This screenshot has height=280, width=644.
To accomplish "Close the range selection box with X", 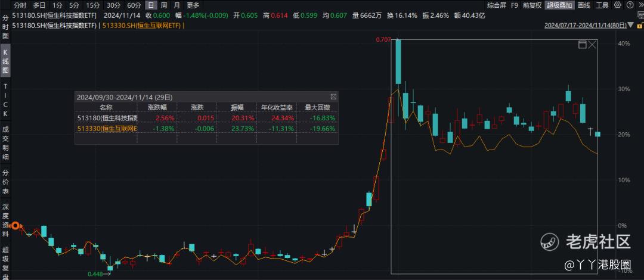I will click(592, 45).
